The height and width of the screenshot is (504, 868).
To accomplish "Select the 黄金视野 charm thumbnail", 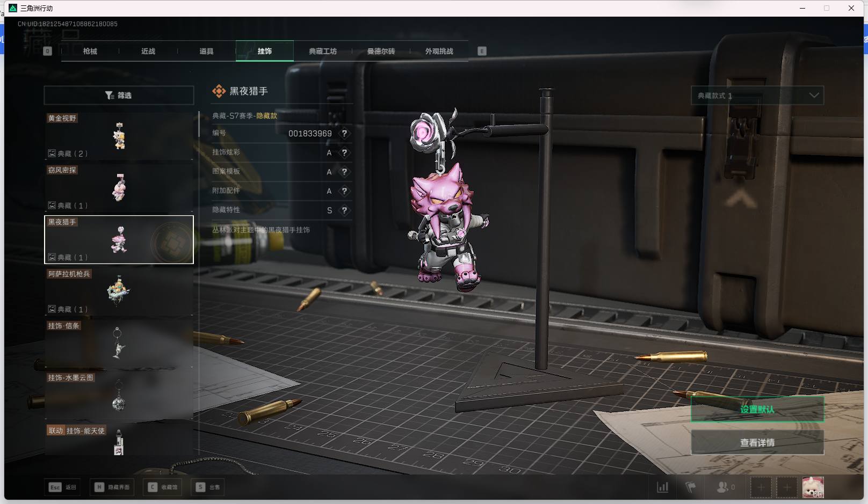I will tap(119, 135).
